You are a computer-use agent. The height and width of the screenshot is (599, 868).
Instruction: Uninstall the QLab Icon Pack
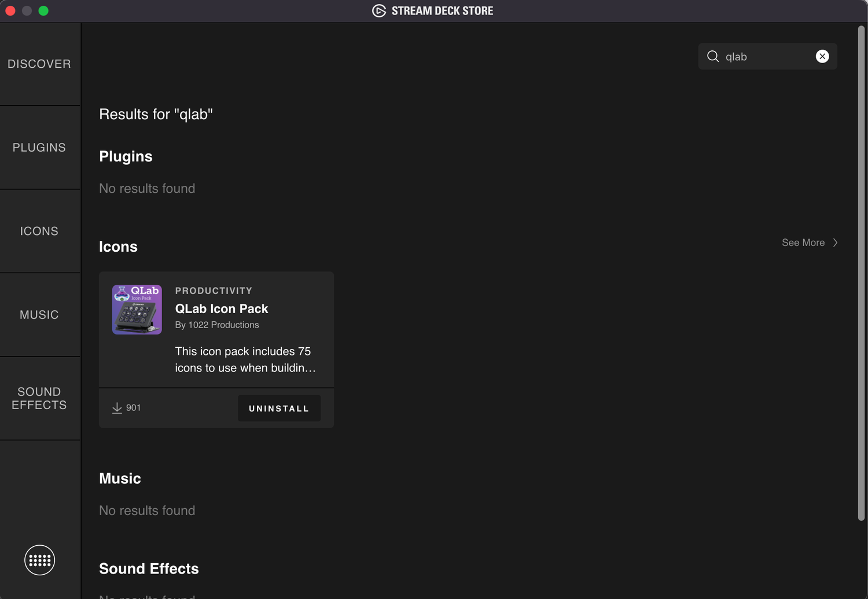pos(279,408)
